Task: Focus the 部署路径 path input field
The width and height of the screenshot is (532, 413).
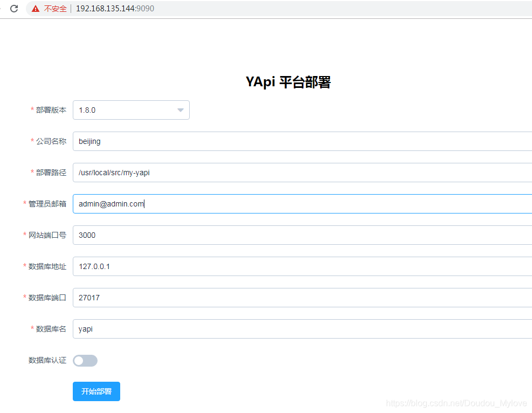Action: [x=216, y=173]
